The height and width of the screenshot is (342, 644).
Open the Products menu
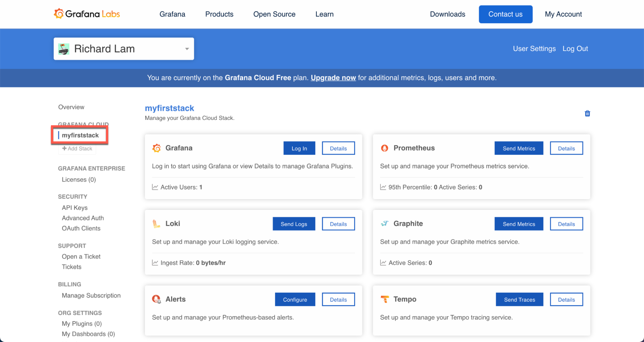point(219,14)
